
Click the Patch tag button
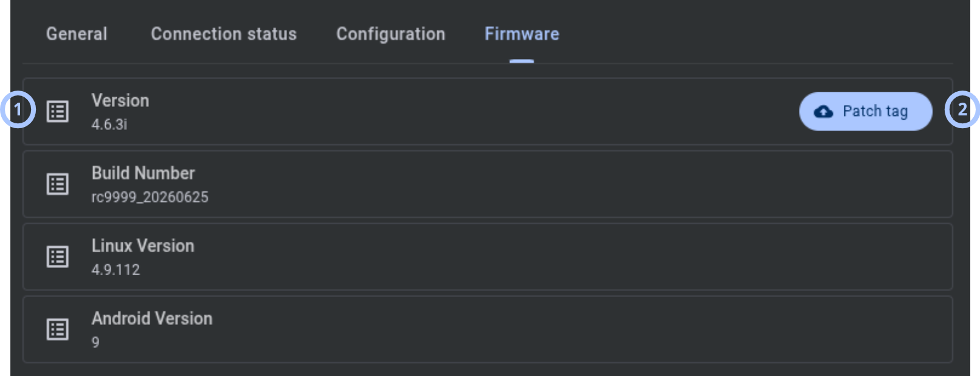[x=866, y=111]
